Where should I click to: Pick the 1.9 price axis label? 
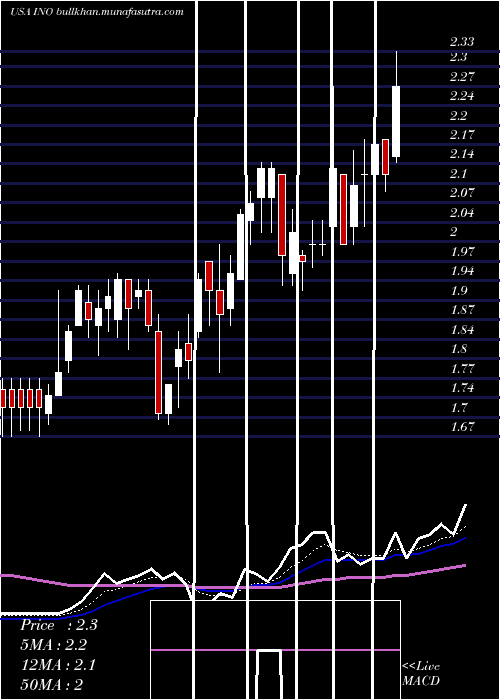click(458, 290)
